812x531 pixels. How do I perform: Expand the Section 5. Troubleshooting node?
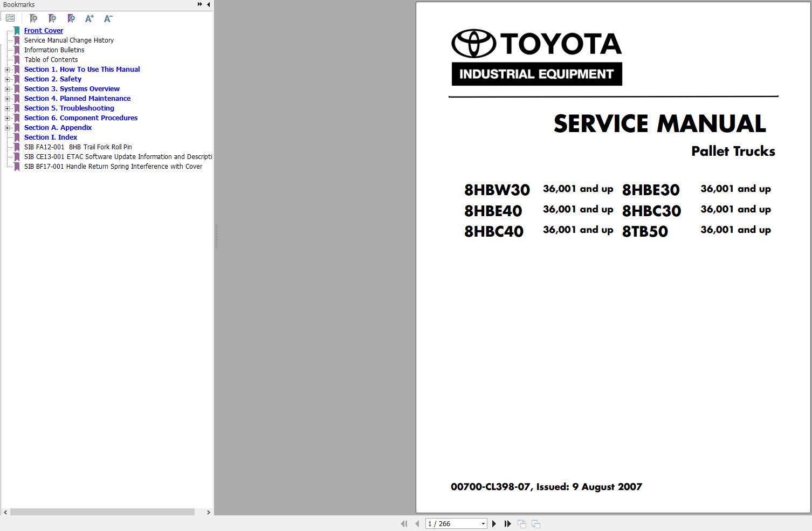point(7,108)
